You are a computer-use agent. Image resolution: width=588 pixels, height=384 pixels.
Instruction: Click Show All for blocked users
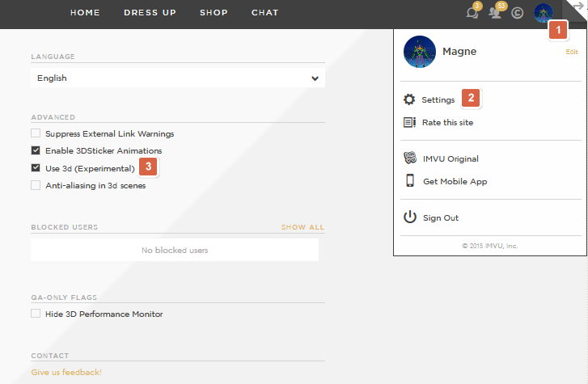tap(302, 227)
